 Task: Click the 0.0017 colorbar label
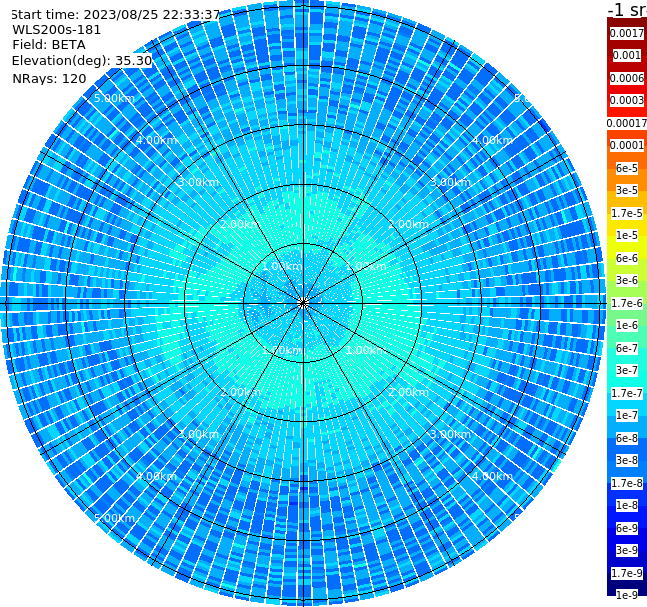(x=627, y=33)
